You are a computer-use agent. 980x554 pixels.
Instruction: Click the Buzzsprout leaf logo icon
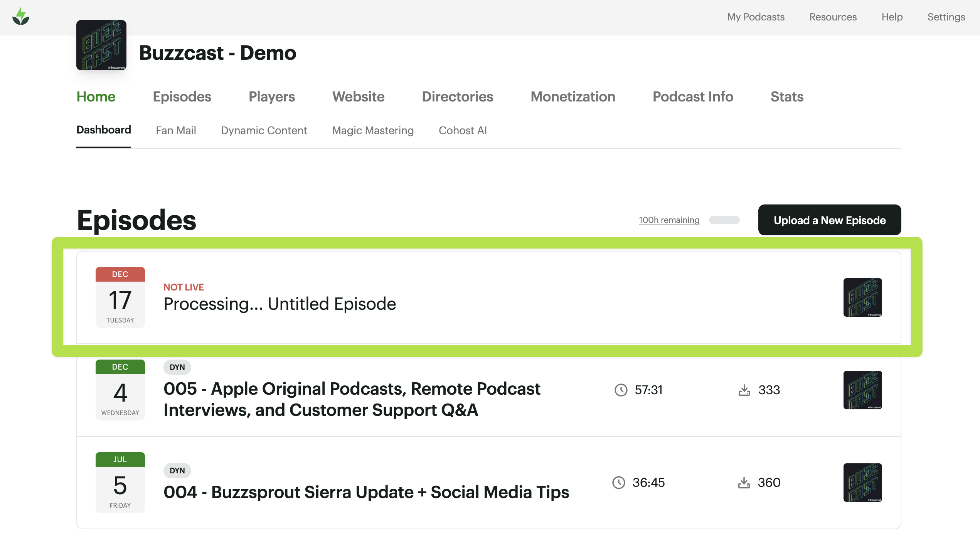click(21, 17)
